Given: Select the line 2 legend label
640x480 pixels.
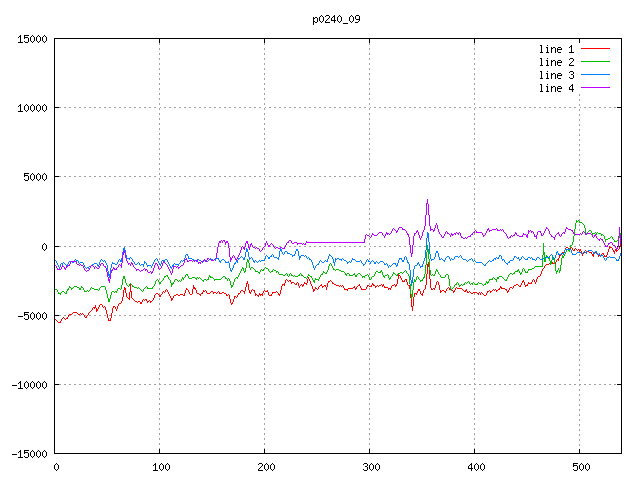Looking at the screenshot, I should click(556, 62).
